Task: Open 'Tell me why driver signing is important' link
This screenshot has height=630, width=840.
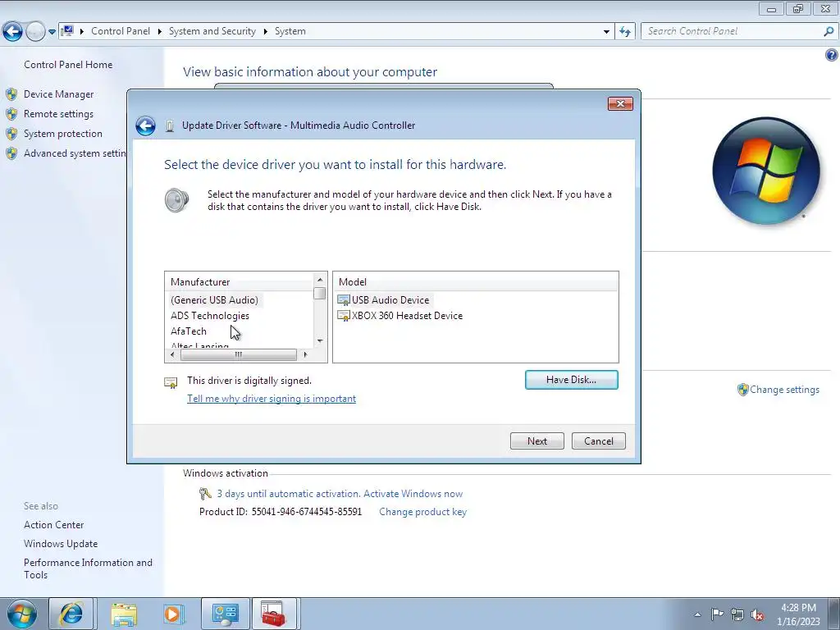Action: (x=271, y=399)
